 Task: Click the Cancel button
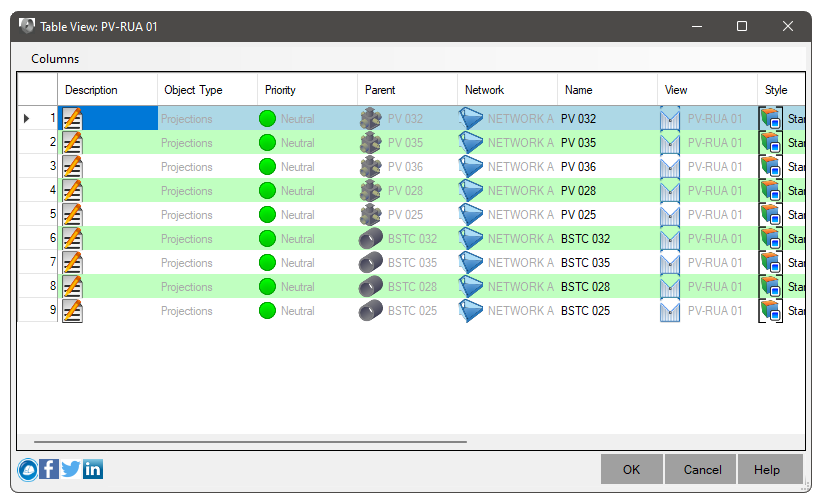[x=702, y=469]
